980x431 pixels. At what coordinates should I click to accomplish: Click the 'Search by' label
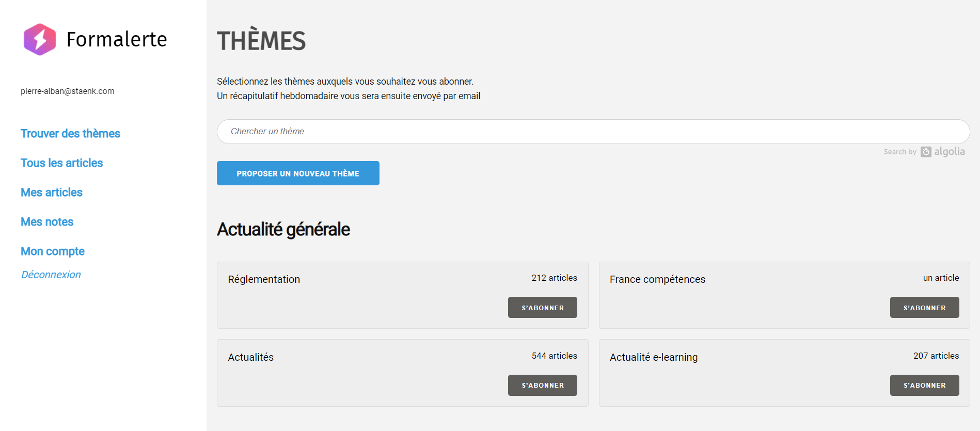coord(900,152)
